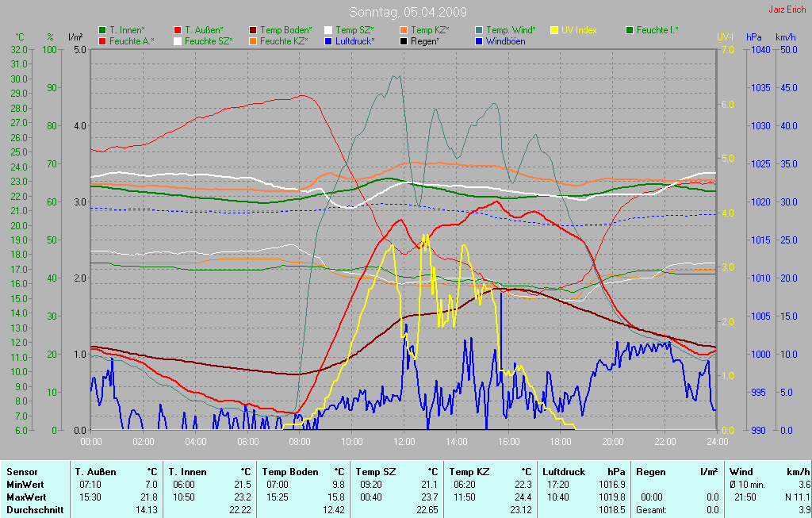This screenshot has height=518, width=812.
Task: Click the orange Feuchte KZ legend swatch
Action: pyautogui.click(x=253, y=41)
